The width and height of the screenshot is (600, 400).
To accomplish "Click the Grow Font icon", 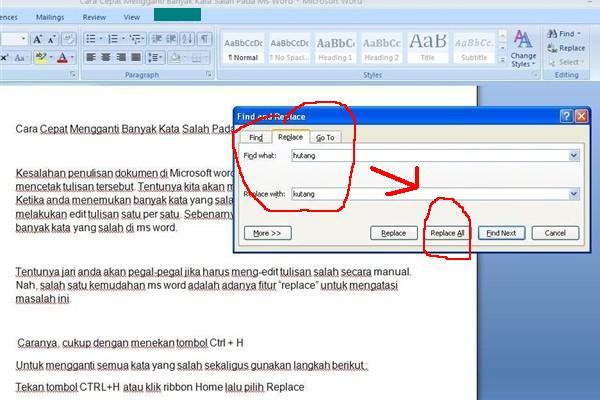I will pos(37,39).
